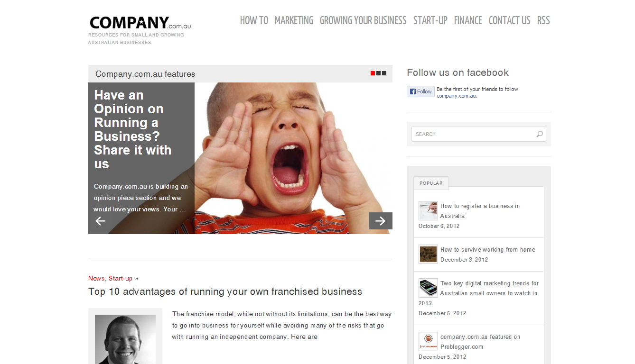Click the COMPANY.com.au logo
635x364 pixels.
pyautogui.click(x=140, y=23)
